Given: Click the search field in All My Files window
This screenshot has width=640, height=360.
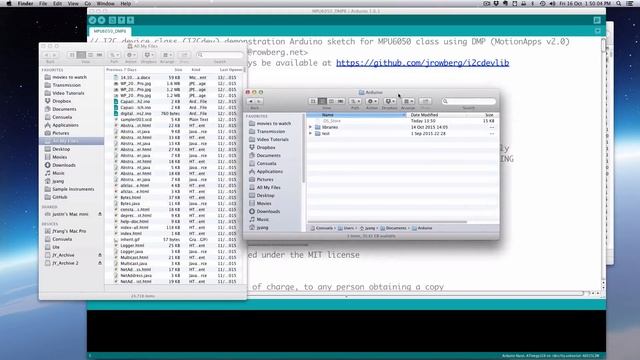Looking at the screenshot, I should tap(220, 55).
